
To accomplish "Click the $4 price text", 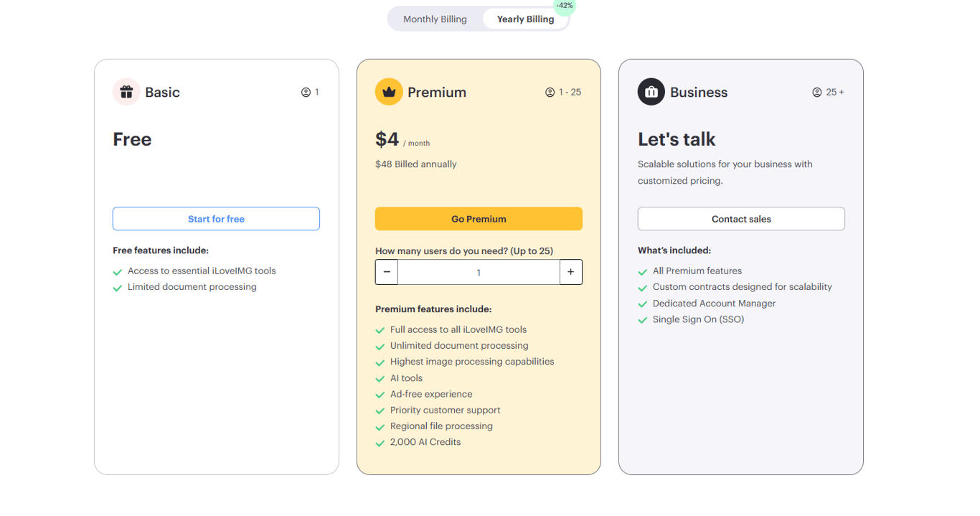I will [387, 139].
